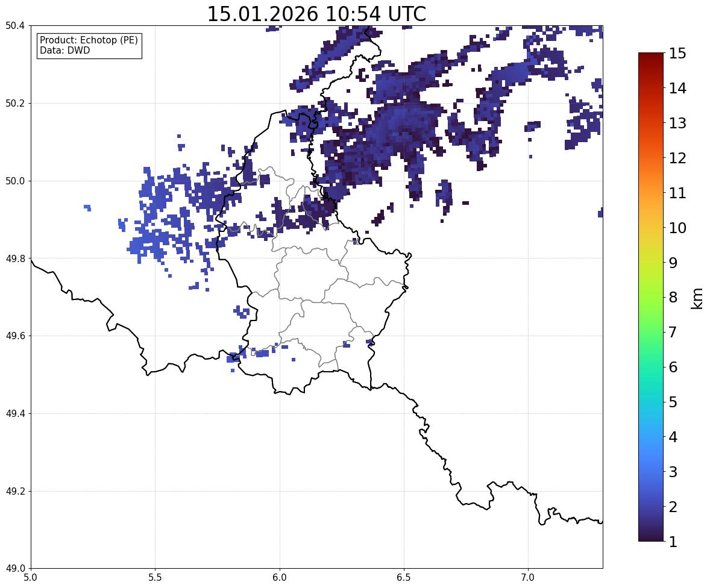Click colorbar tick label 5

click(673, 402)
